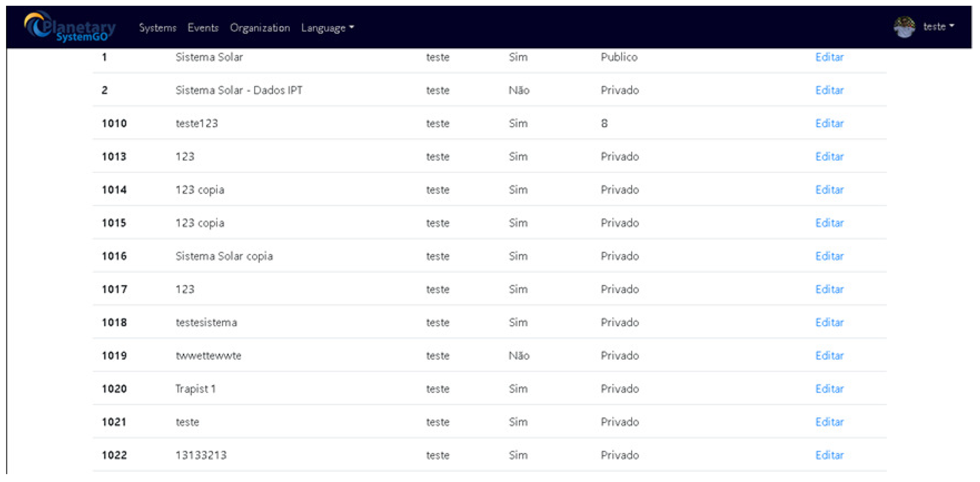The width and height of the screenshot is (980, 482).
Task: Click the teste user avatar image
Action: coord(904,27)
